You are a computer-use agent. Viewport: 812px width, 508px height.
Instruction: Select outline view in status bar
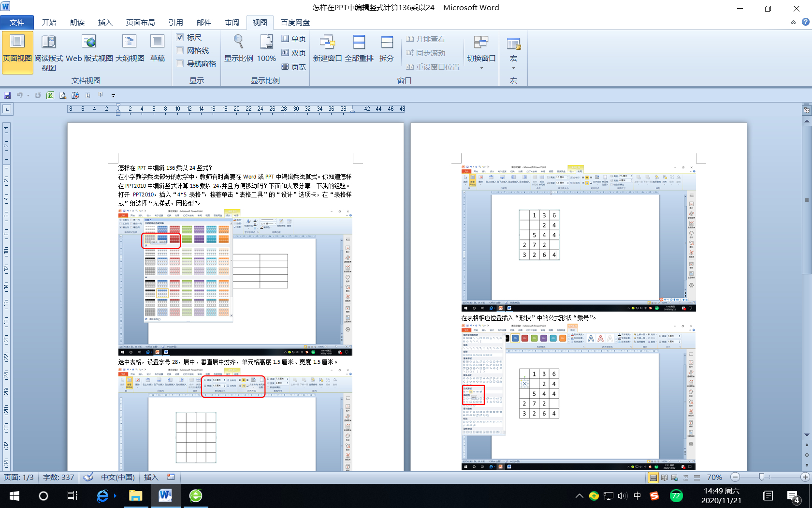pyautogui.click(x=686, y=478)
